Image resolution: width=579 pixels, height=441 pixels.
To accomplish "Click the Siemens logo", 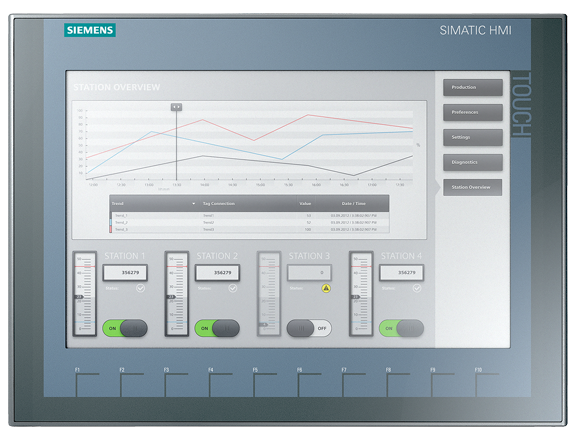I will click(90, 30).
